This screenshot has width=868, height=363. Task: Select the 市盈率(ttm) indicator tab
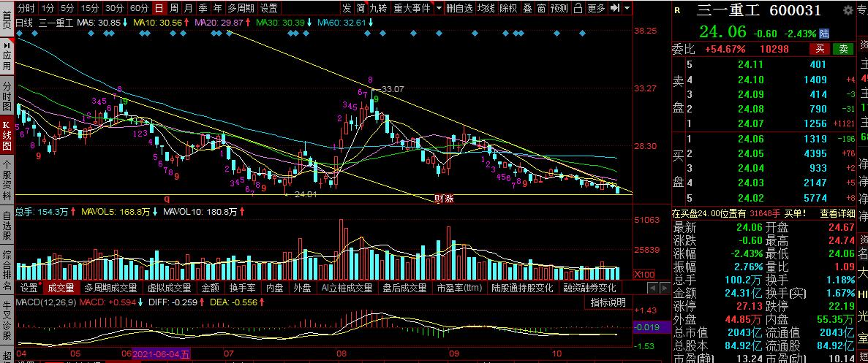click(459, 288)
